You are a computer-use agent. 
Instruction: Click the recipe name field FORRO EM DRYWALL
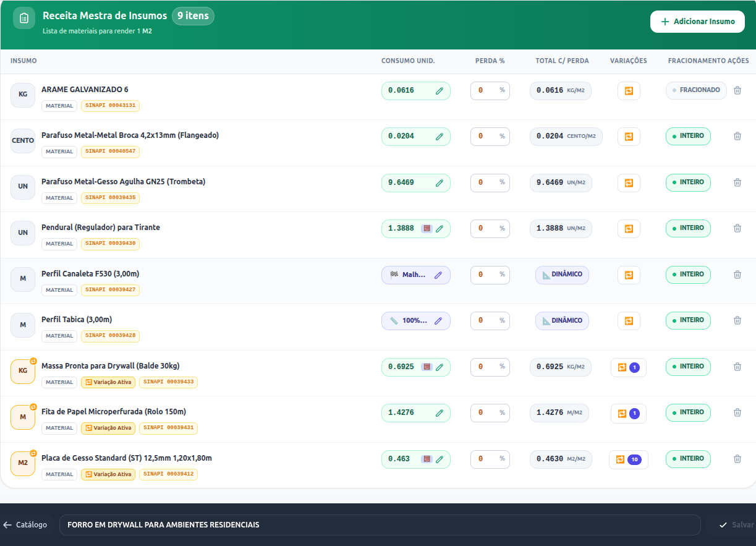380,525
